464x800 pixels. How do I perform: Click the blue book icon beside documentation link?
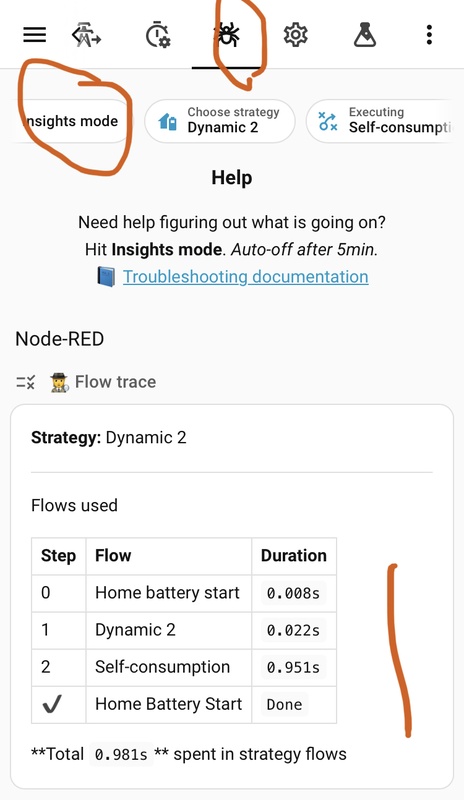point(106,277)
